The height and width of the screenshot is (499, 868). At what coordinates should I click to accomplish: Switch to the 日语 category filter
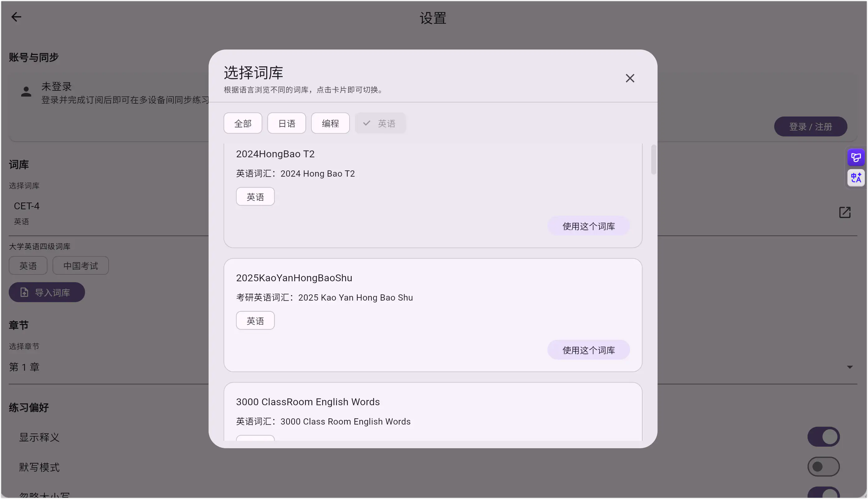(286, 123)
